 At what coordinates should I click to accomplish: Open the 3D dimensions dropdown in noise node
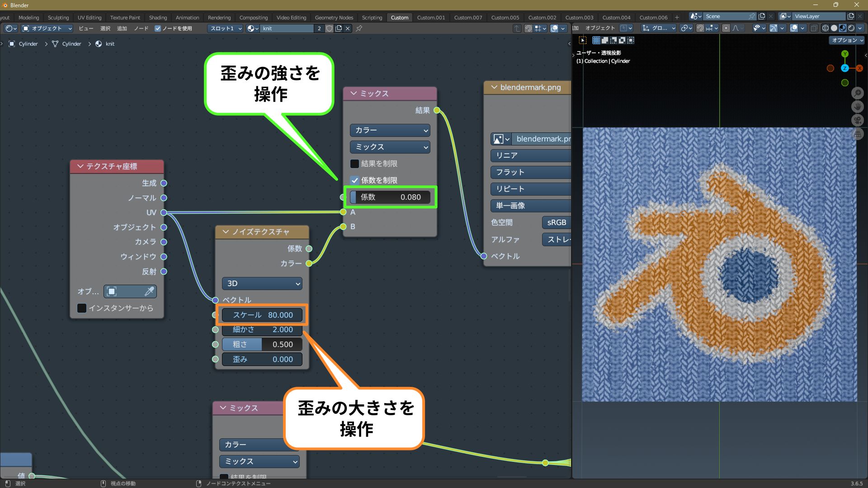[x=262, y=283]
